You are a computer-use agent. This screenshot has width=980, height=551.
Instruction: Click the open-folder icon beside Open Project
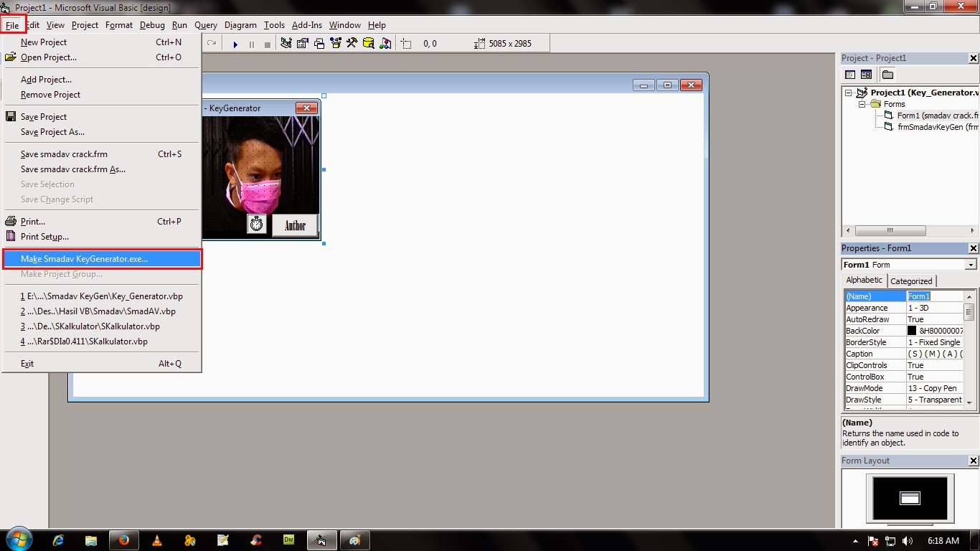click(11, 57)
